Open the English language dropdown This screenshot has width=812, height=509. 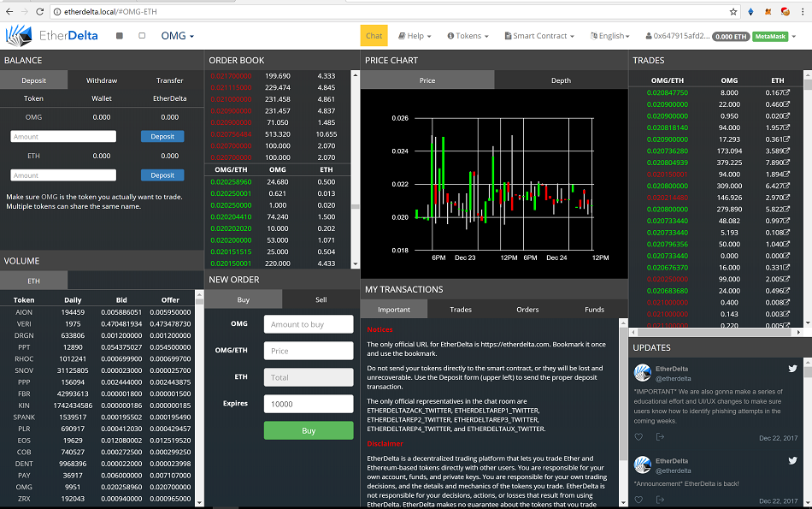point(610,36)
